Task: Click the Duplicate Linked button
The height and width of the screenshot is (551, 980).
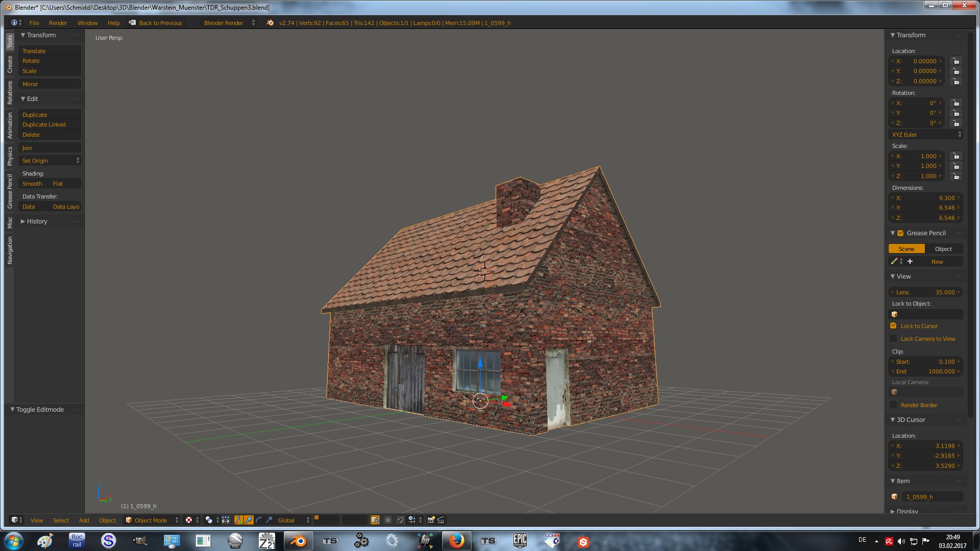Action: coord(44,124)
